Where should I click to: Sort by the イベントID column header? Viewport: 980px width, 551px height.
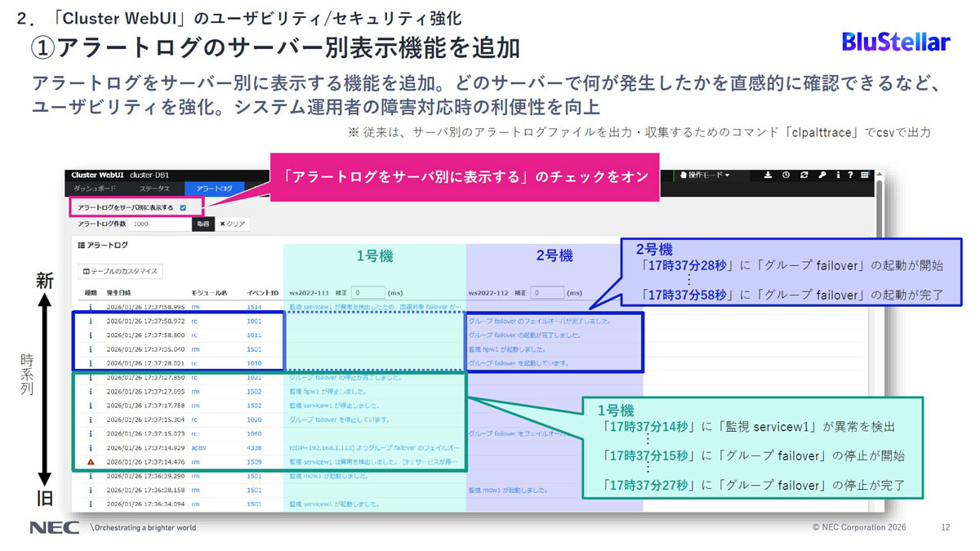tap(262, 292)
